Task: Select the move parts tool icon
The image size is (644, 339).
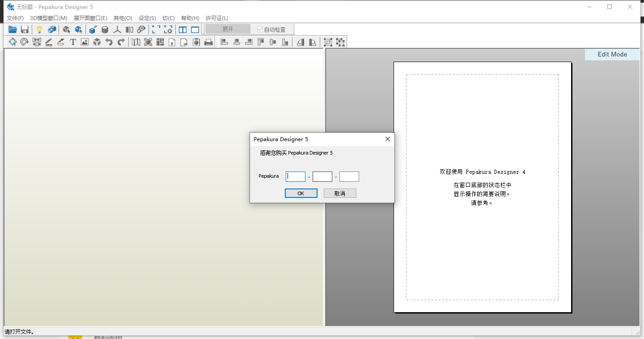Action: (13, 42)
